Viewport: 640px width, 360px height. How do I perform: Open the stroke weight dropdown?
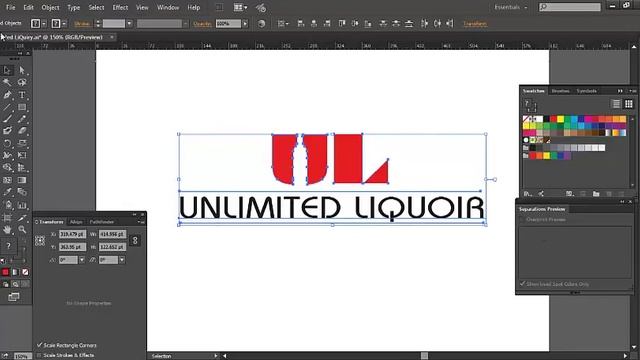coord(129,24)
